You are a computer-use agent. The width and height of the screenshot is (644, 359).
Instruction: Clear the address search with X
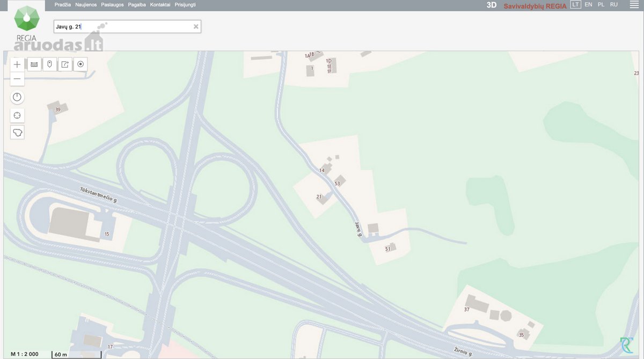[196, 26]
